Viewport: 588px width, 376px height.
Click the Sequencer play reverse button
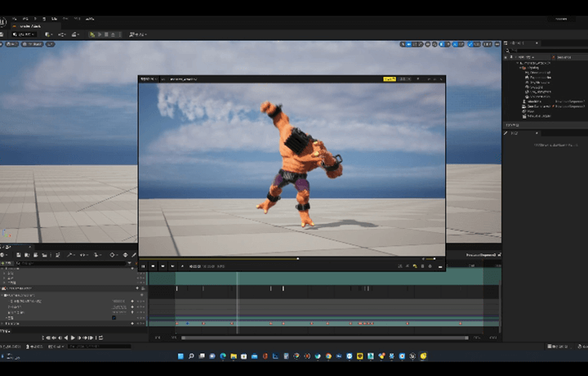pos(66,338)
